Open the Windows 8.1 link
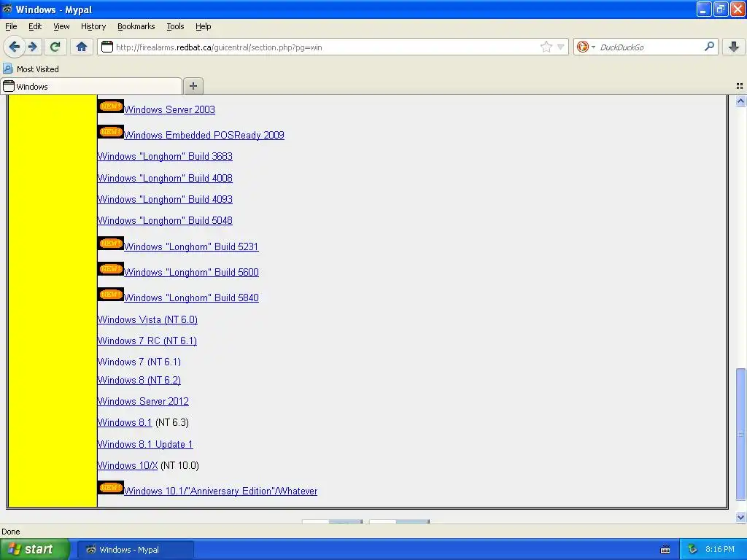 (125, 423)
